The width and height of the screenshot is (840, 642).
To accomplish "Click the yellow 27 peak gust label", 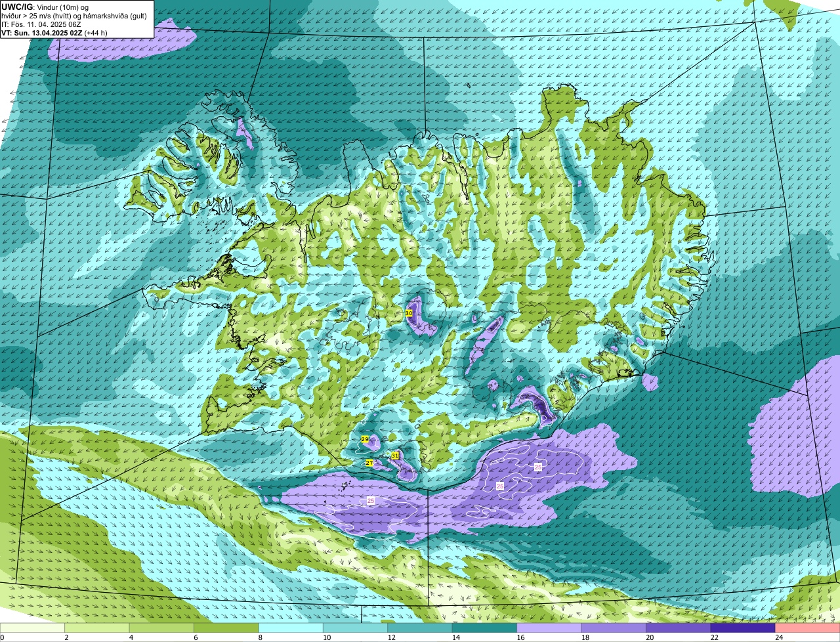I will coord(369,463).
